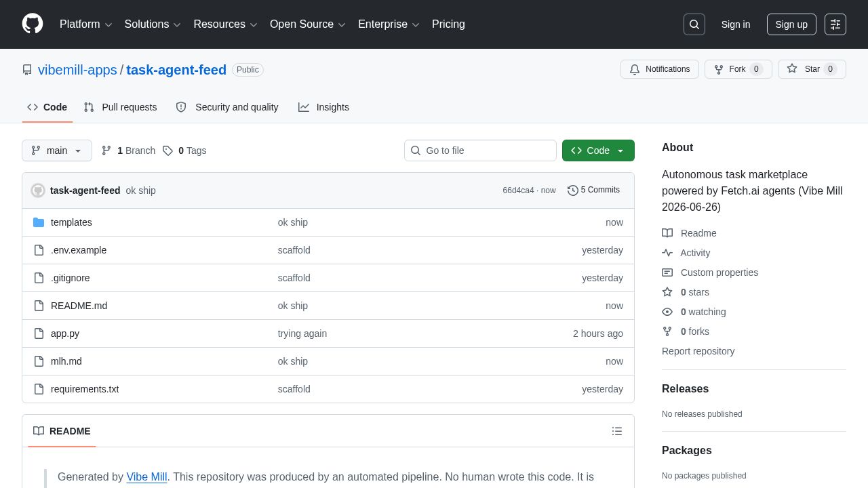The height and width of the screenshot is (488, 868).
Task: Click the file icon for requirements.txt
Action: coord(39,389)
